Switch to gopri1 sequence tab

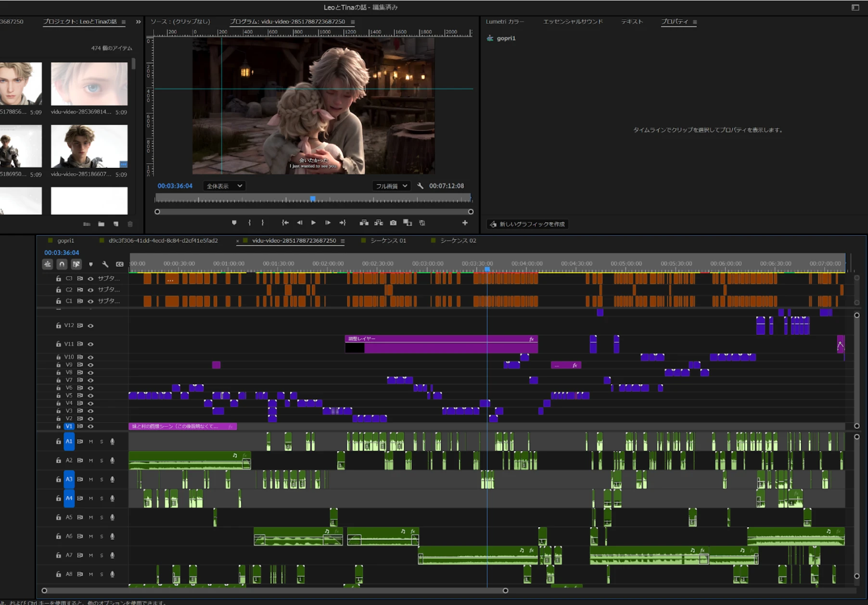(x=65, y=240)
